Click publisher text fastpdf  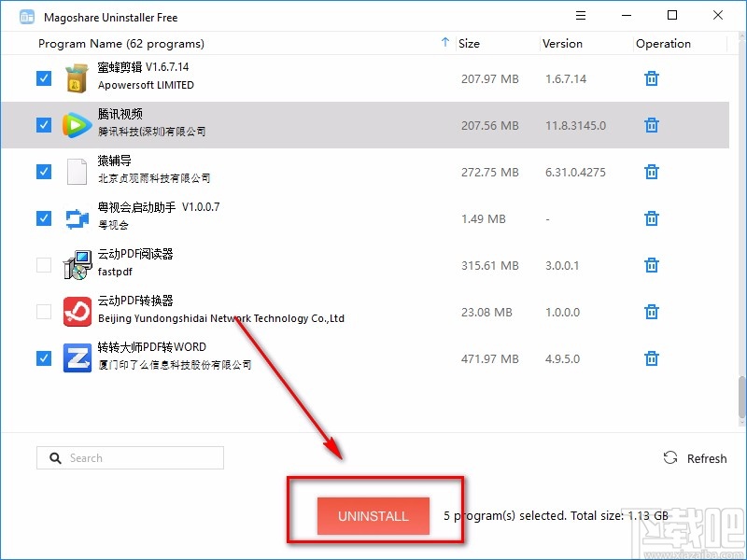(x=115, y=272)
